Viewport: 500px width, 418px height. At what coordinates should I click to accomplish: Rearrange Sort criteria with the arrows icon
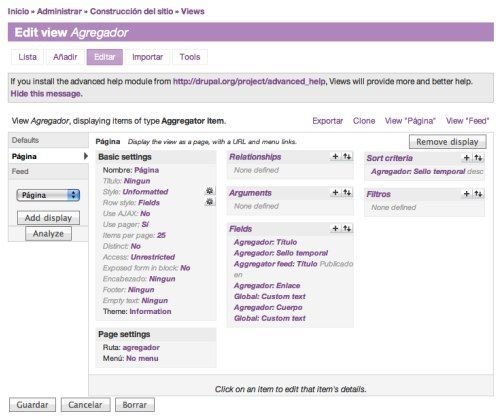click(x=478, y=158)
